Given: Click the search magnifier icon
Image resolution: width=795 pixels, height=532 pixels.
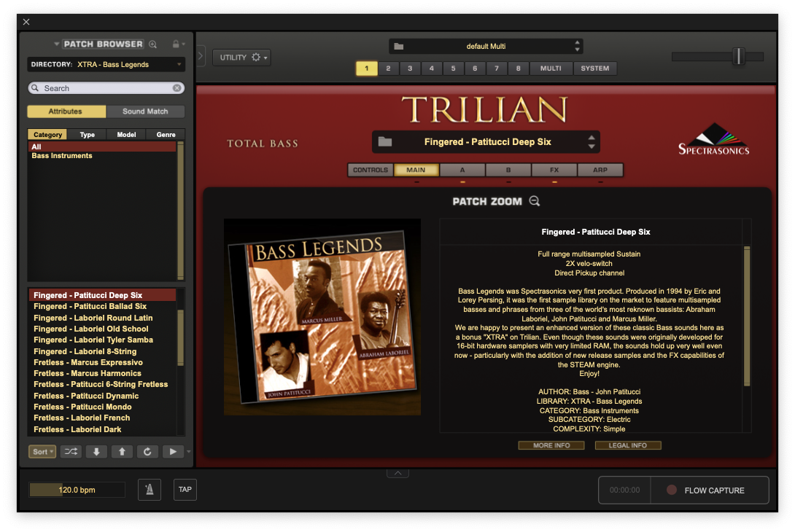Looking at the screenshot, I should click(35, 88).
